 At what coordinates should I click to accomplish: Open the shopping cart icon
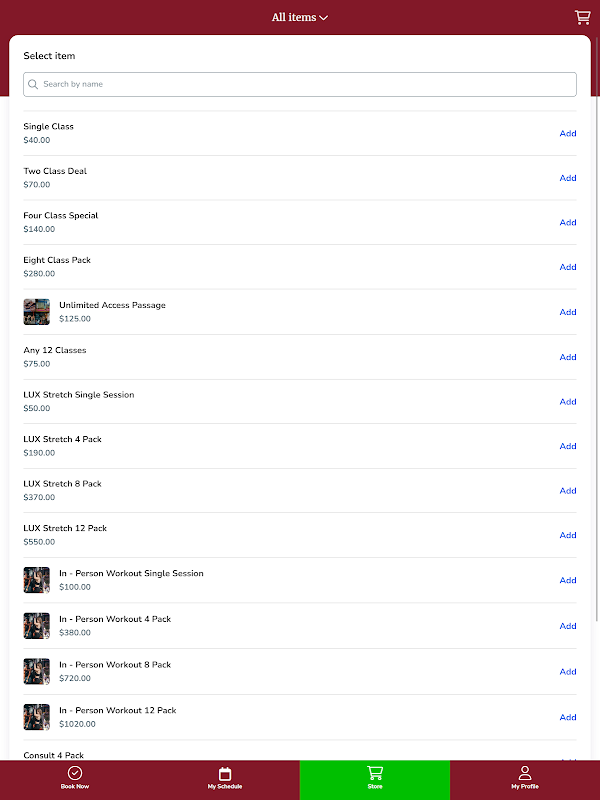[582, 17]
